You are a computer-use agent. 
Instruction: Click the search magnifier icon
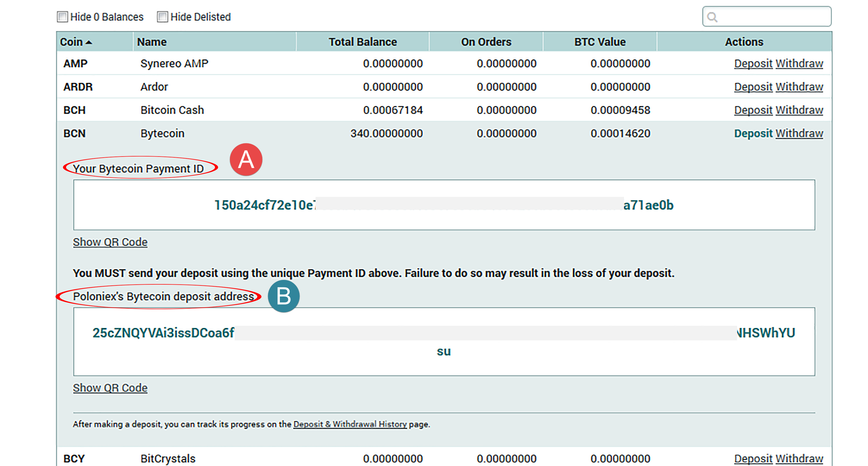click(712, 17)
